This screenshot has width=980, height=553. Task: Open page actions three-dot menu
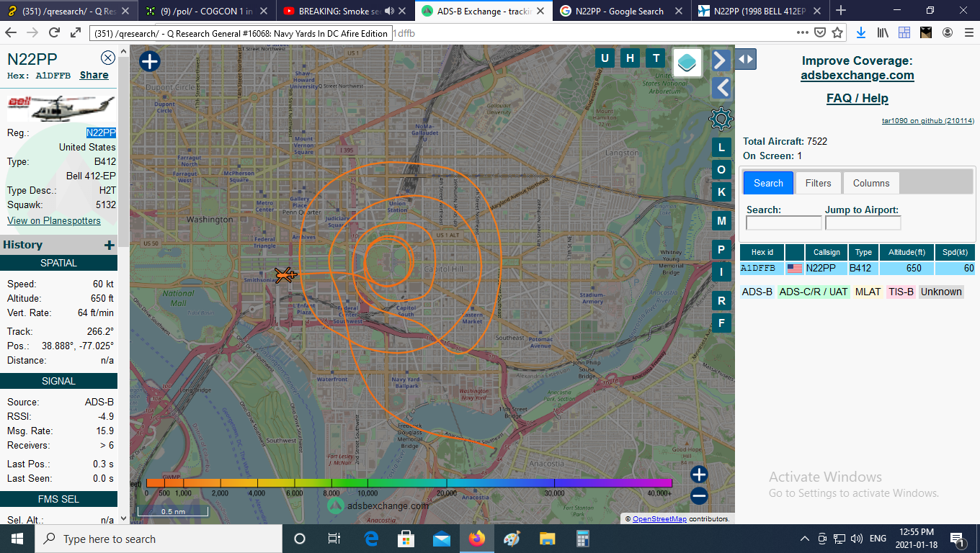[x=803, y=32]
